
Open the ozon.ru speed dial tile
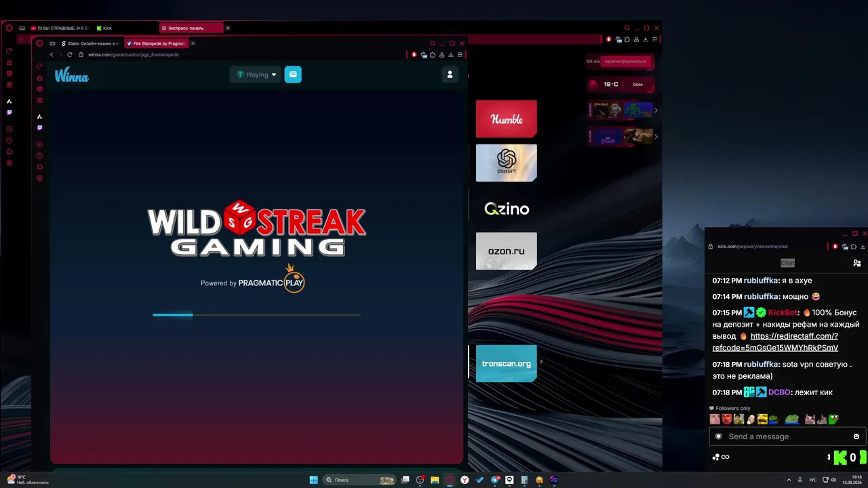[x=507, y=251]
